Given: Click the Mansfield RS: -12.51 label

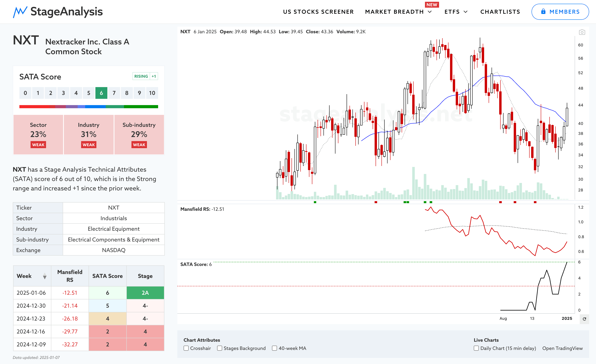Looking at the screenshot, I should (x=202, y=209).
